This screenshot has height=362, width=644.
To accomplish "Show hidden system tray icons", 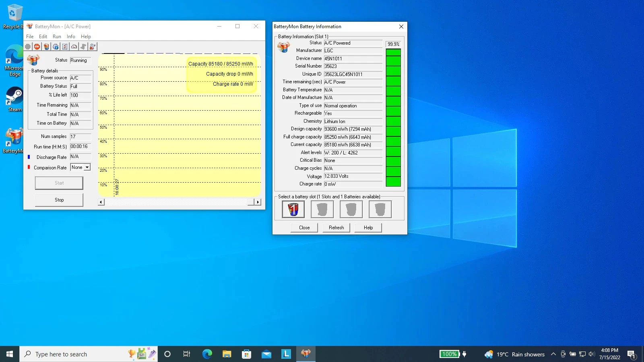I will pos(553,354).
